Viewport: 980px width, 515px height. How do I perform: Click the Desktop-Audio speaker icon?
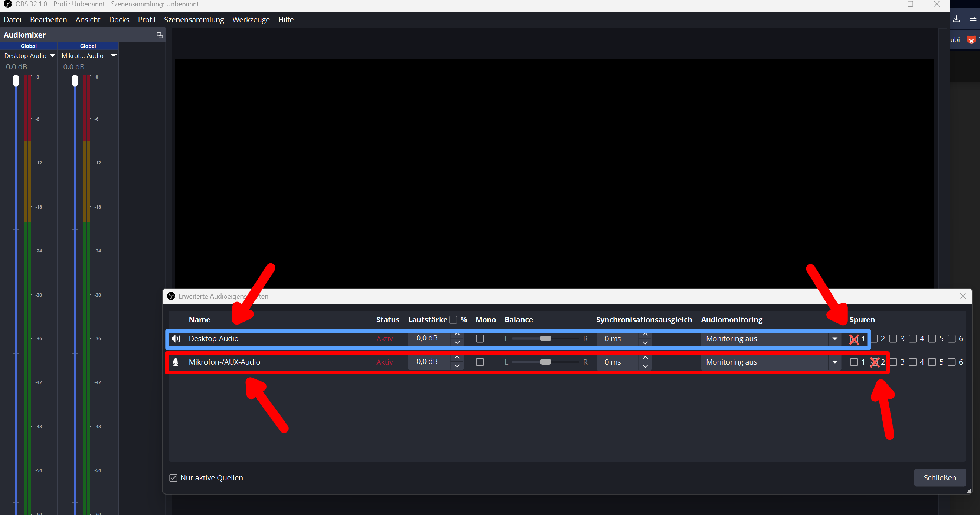(176, 338)
